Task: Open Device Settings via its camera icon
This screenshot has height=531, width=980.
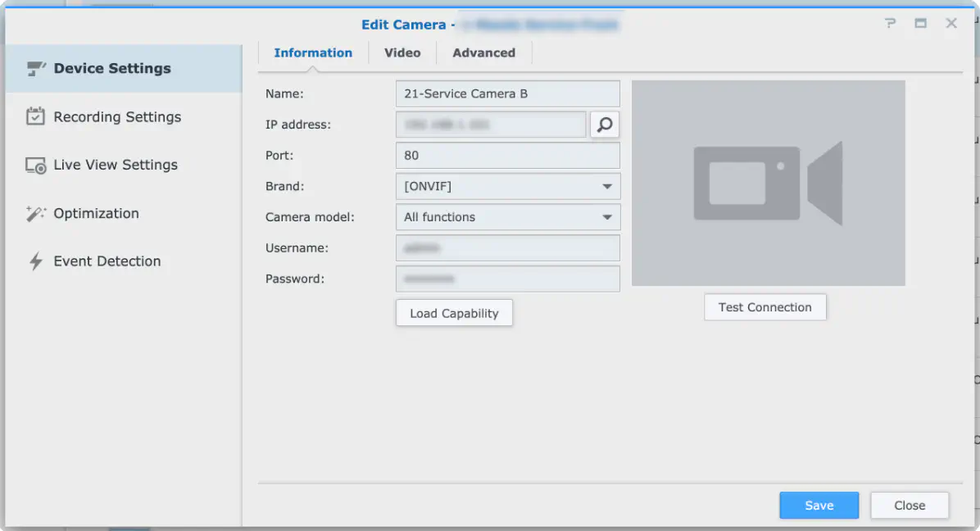Action: tap(36, 68)
